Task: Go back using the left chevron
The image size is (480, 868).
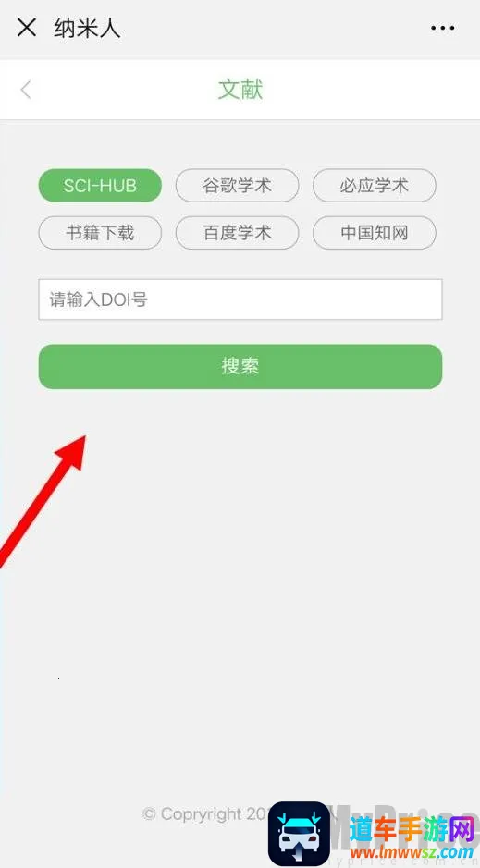Action: tap(26, 90)
